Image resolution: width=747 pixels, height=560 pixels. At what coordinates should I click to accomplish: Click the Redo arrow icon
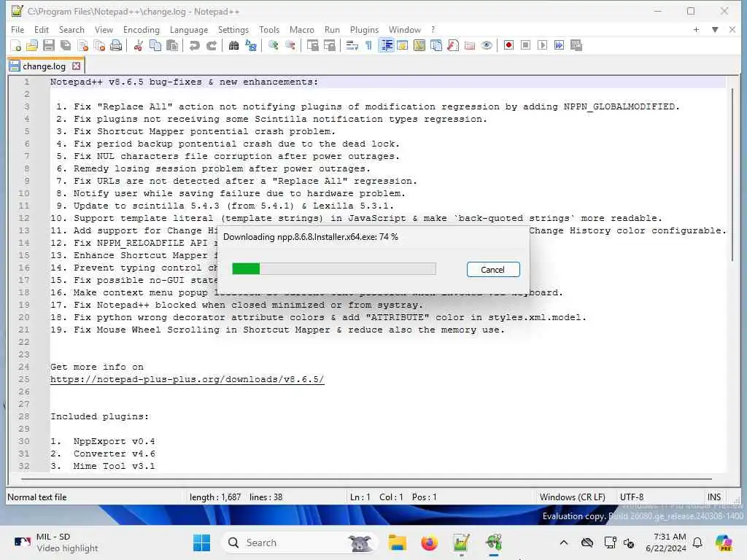[x=212, y=46]
